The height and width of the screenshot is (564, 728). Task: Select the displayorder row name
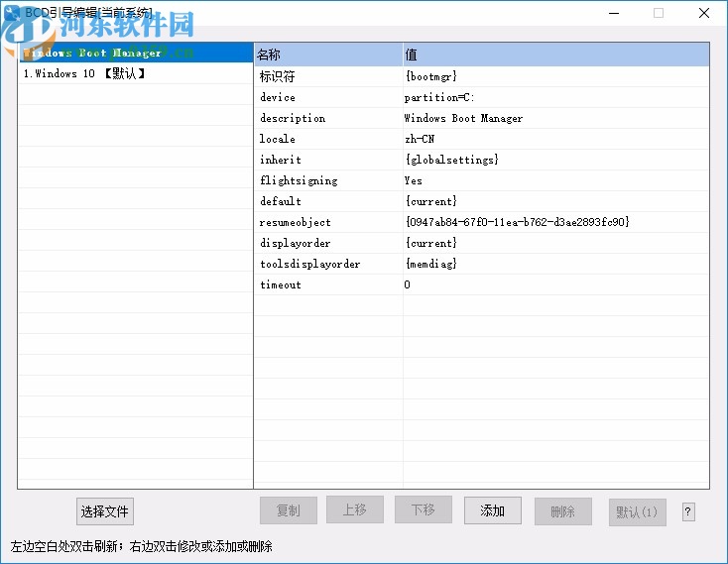[296, 243]
